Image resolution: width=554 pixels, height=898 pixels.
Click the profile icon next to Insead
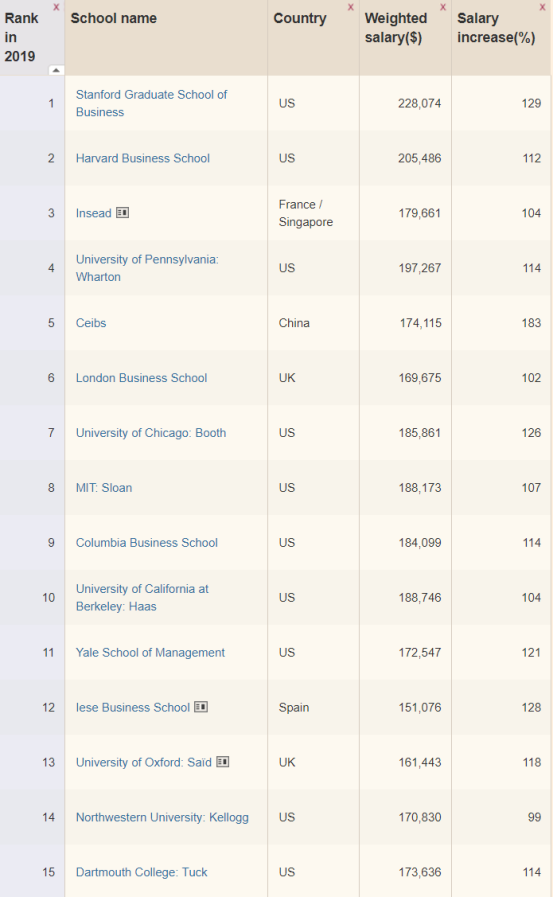coord(123,212)
